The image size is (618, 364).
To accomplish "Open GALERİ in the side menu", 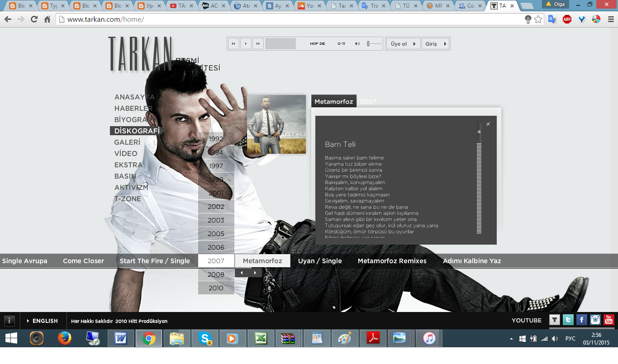I will click(x=127, y=142).
